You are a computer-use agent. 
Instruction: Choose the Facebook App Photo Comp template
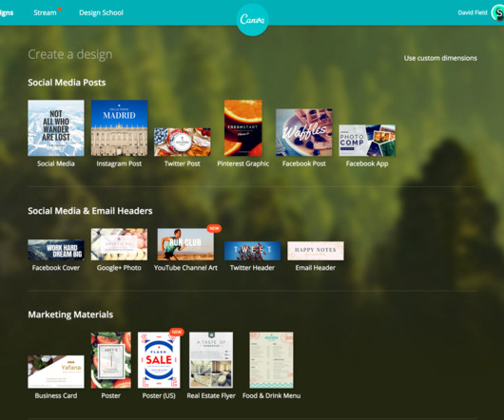367,141
